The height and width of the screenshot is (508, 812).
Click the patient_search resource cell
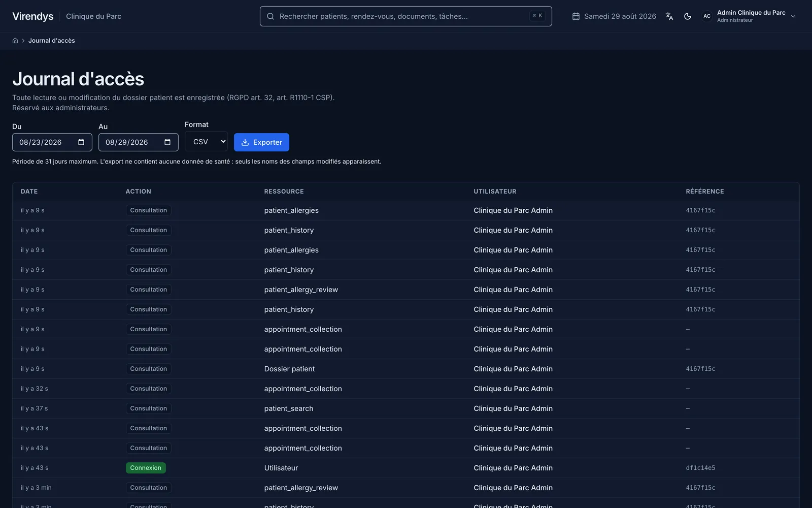tap(289, 408)
